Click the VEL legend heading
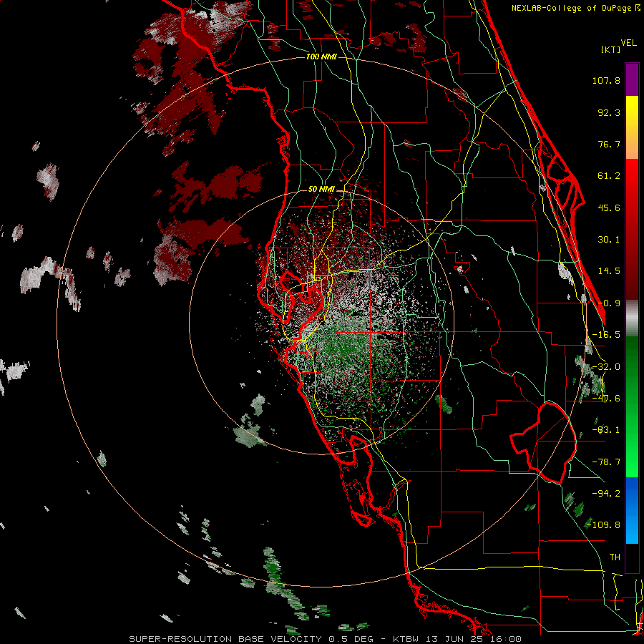This screenshot has width=644, height=644. (x=629, y=43)
